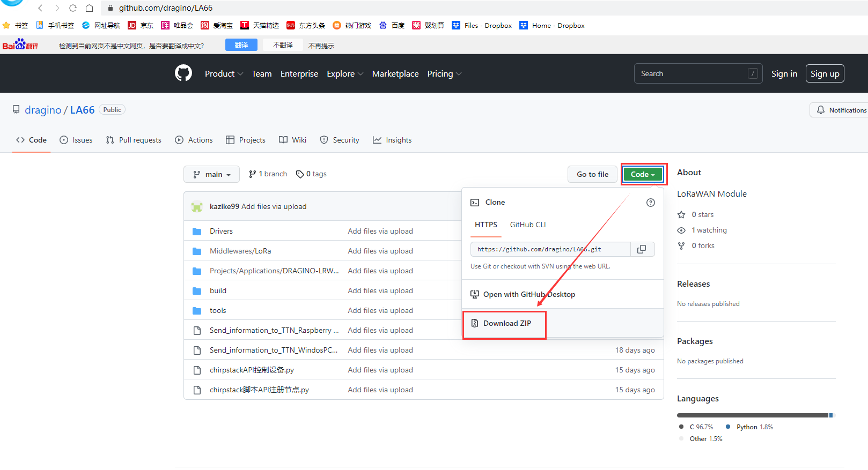Image resolution: width=868 pixels, height=470 pixels.
Task: Open the Team navigation link
Action: coord(262,74)
